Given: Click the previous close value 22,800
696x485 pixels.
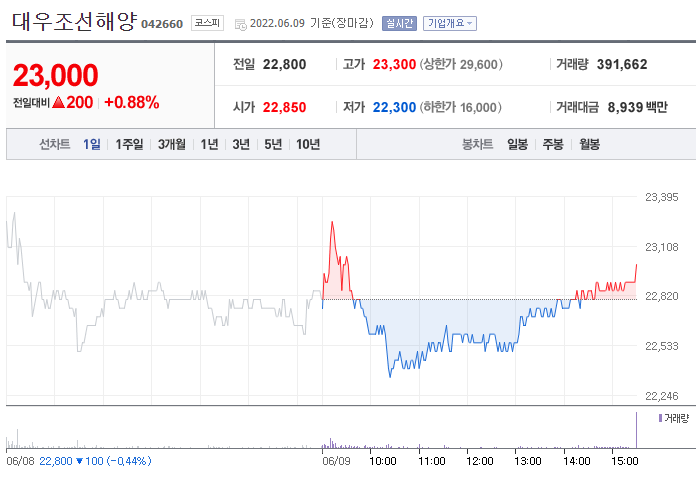Looking at the screenshot, I should coord(285,64).
